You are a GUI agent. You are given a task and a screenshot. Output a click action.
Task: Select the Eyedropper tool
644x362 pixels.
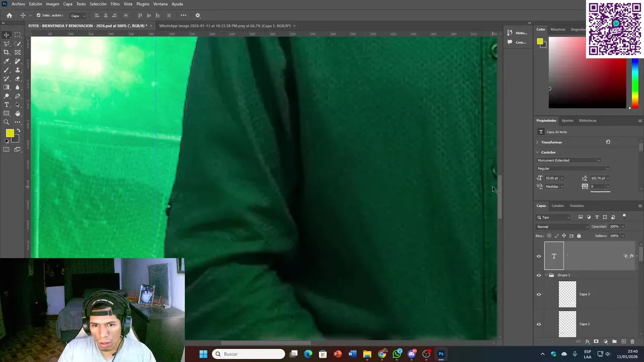click(7, 61)
